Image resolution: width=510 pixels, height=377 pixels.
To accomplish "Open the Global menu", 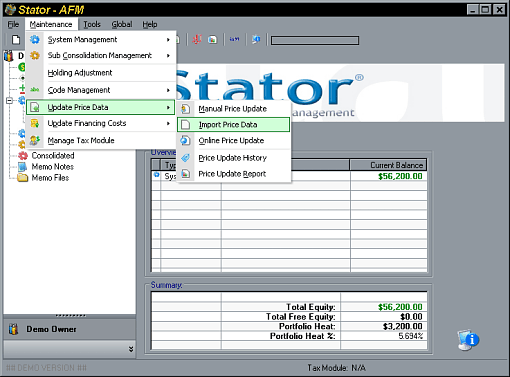I will coord(122,24).
